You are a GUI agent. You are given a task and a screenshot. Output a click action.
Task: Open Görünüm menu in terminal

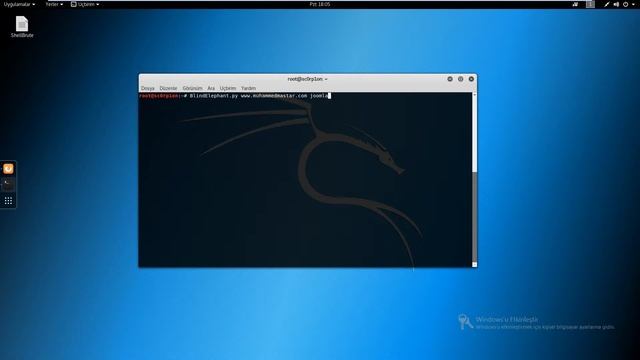[192, 88]
